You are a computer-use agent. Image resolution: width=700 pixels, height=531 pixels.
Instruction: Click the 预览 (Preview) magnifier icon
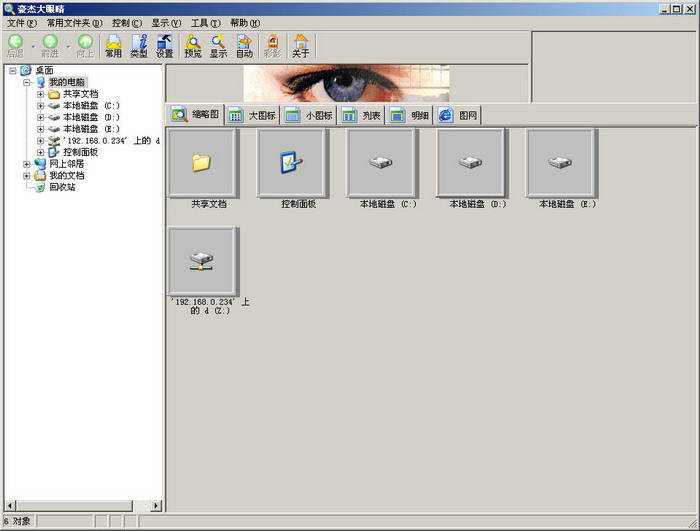click(x=193, y=45)
